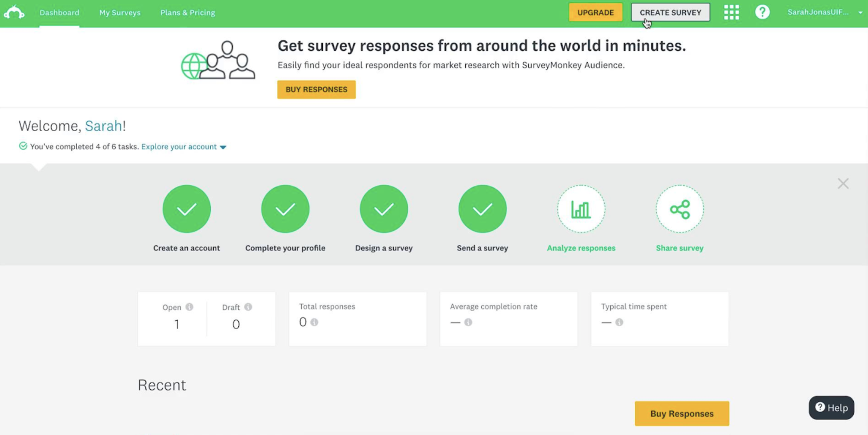Image resolution: width=868 pixels, height=435 pixels.
Task: Open the question mark help icon
Action: pos(762,12)
